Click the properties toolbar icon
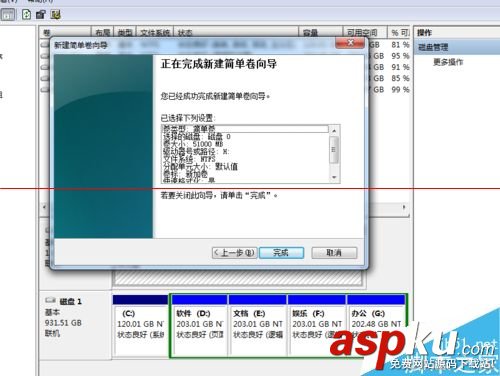500x376 pixels. (x=41, y=14)
